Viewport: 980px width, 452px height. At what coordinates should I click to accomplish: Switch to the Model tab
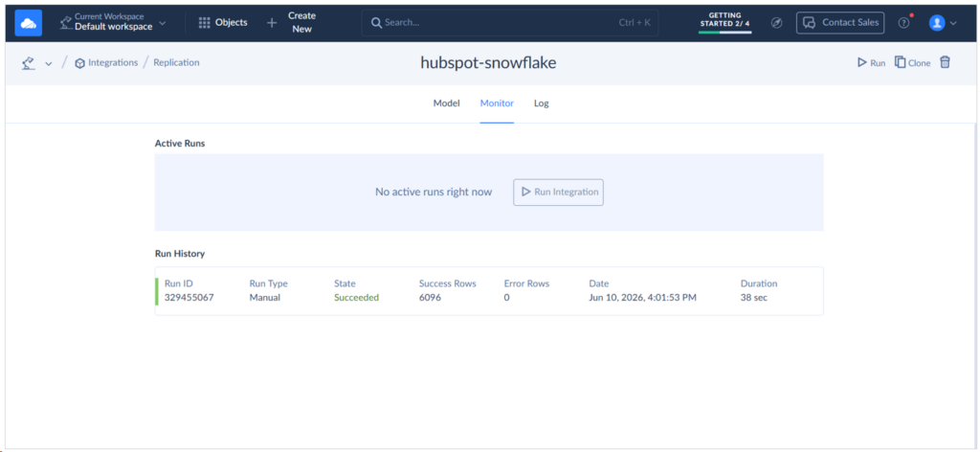click(446, 103)
